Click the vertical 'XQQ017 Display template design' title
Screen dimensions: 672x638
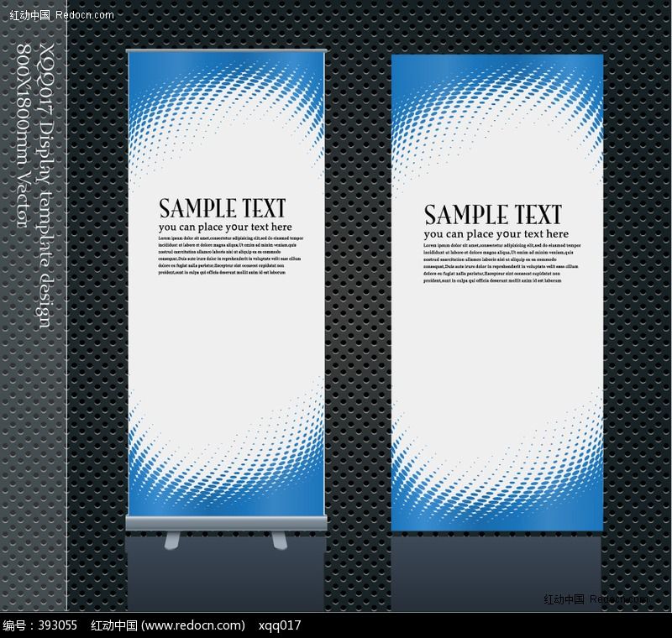tap(46, 185)
